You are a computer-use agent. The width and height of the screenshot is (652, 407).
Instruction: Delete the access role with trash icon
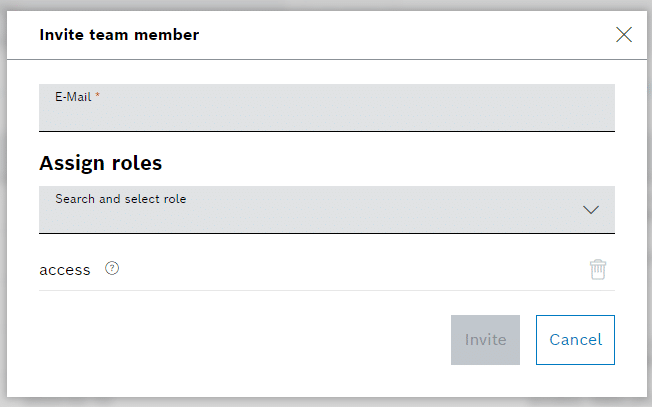coord(598,269)
